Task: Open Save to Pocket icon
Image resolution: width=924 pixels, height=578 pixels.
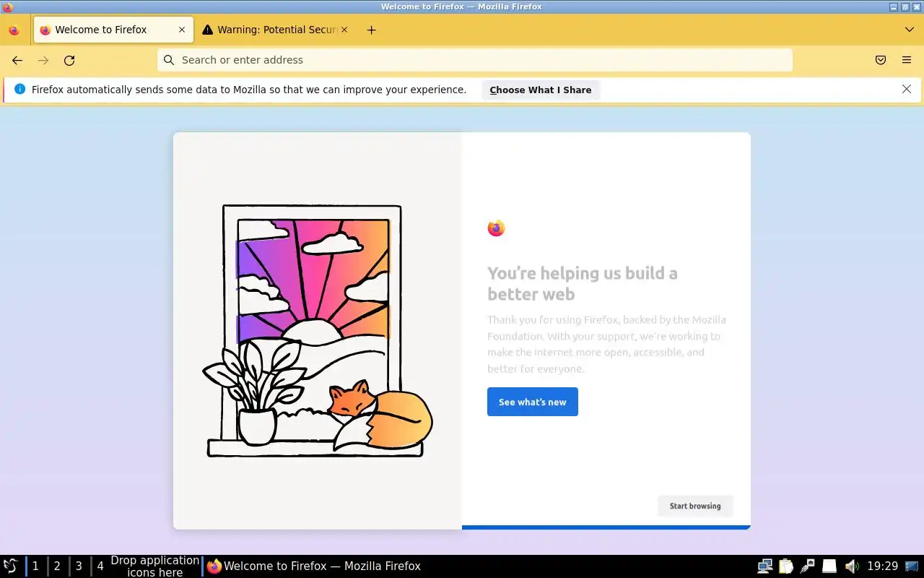Action: (881, 60)
